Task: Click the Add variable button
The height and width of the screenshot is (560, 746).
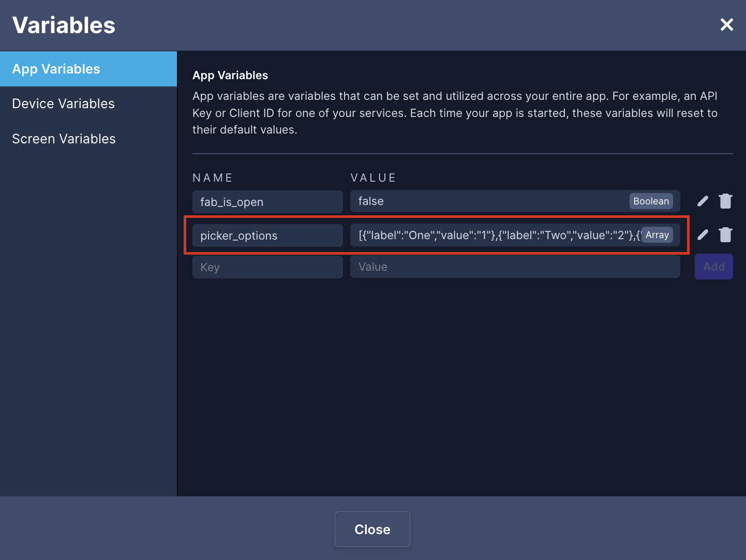Action: tap(714, 267)
